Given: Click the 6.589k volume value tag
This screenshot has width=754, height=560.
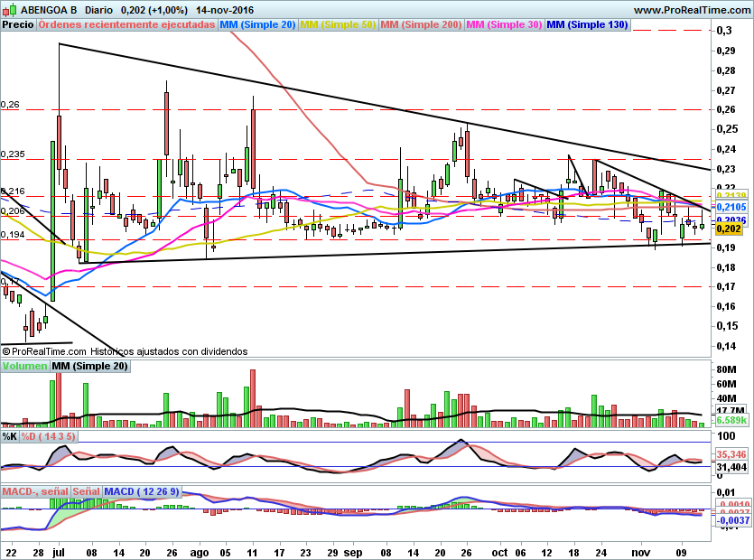Looking at the screenshot, I should [731, 421].
